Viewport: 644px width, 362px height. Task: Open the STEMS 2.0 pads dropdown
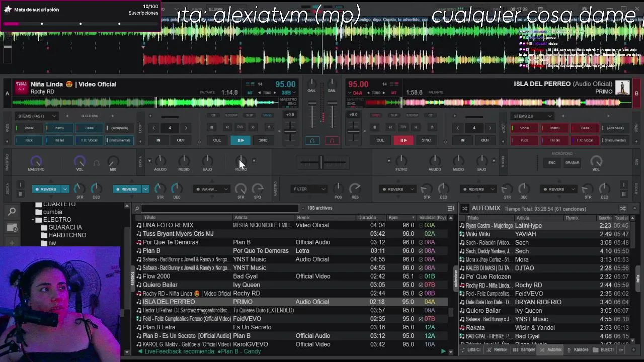point(532,116)
